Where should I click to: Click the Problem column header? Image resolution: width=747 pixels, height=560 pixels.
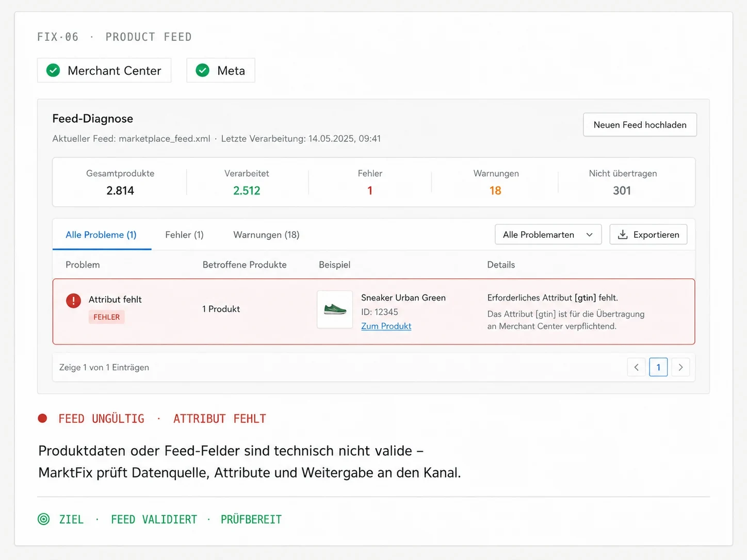tap(83, 265)
